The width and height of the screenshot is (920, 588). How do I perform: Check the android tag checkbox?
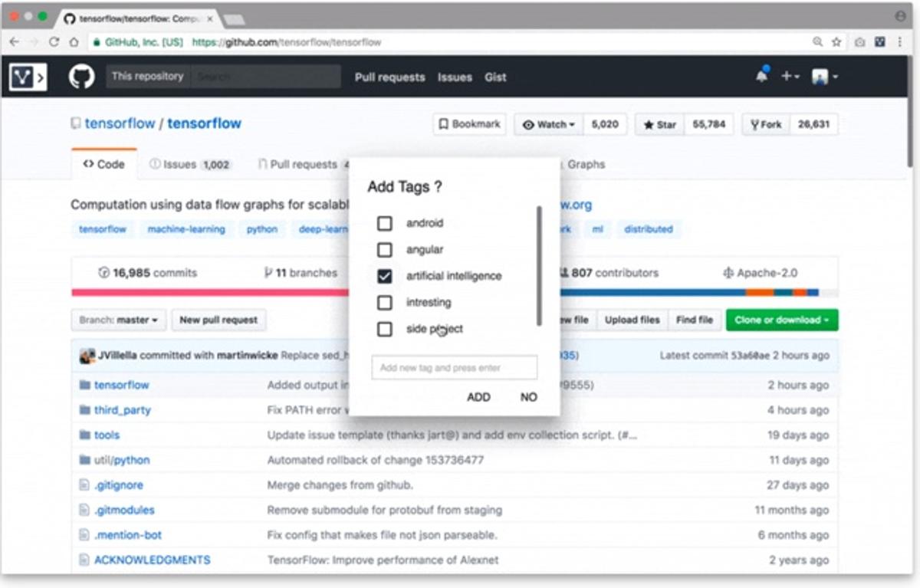[385, 223]
